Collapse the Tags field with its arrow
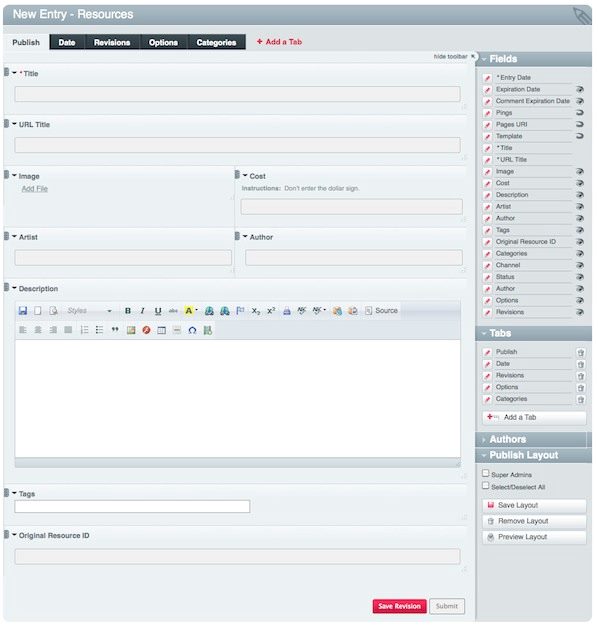 (x=14, y=493)
